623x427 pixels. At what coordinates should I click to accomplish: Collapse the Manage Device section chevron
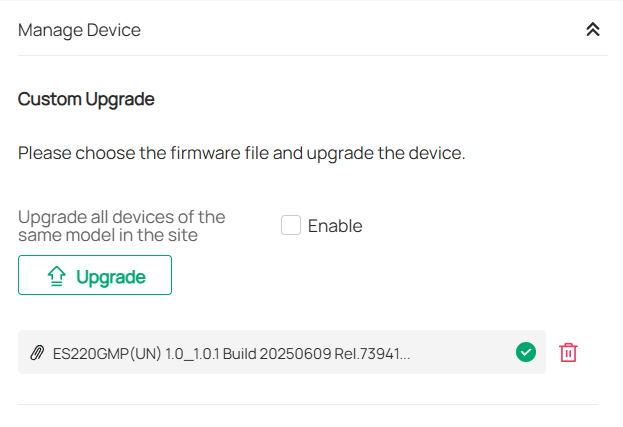coord(593,30)
